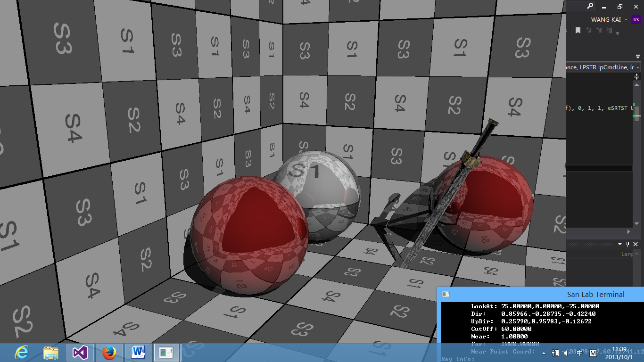Switch input method via the M tray icon

[593, 354]
